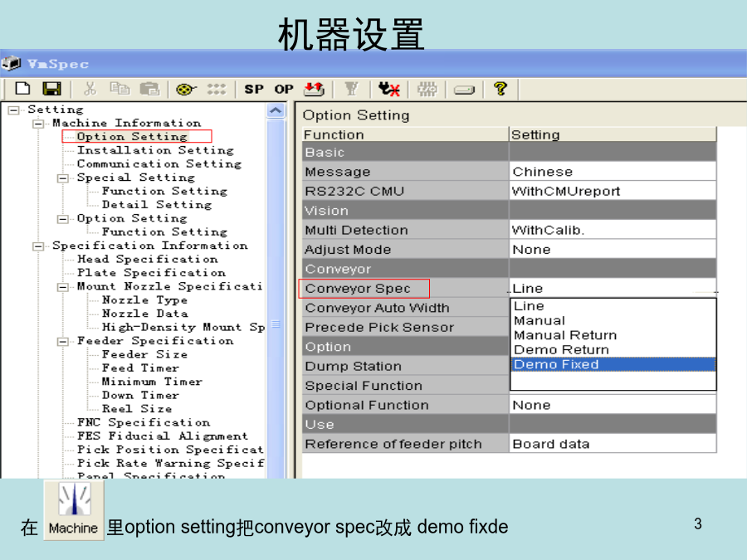Screen dimensions: 747x560
Task: Open the Conveyor Spec Line dropdown
Action: coord(613,289)
